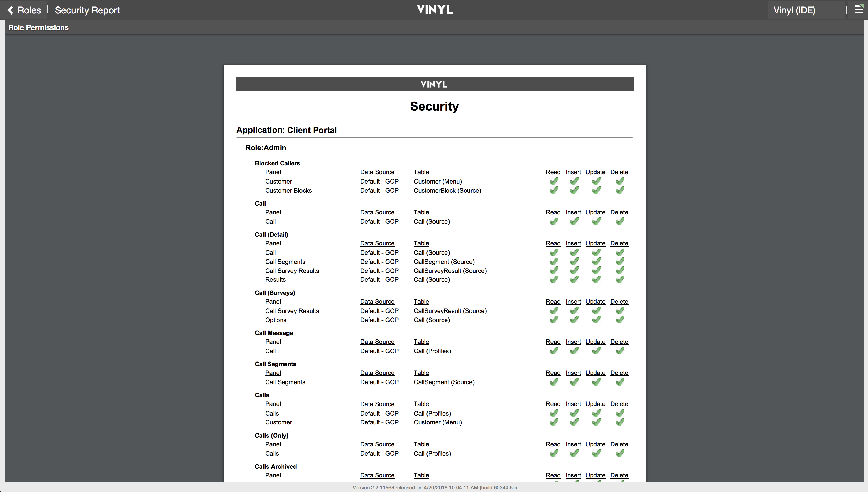
Task: Go back to Roles page
Action: click(29, 10)
